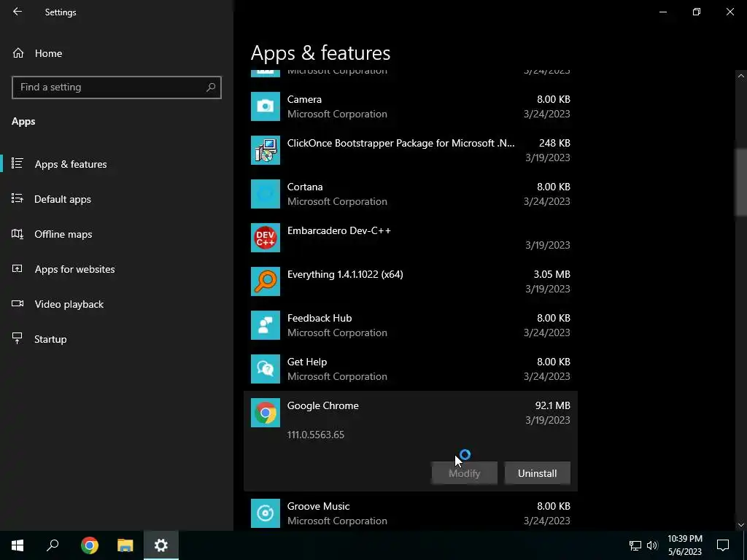Image resolution: width=747 pixels, height=560 pixels.
Task: Click the Apps & features page heading
Action: click(321, 52)
